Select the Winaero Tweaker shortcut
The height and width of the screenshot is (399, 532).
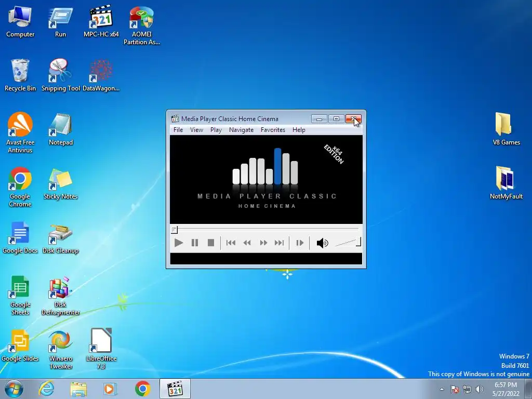click(60, 350)
